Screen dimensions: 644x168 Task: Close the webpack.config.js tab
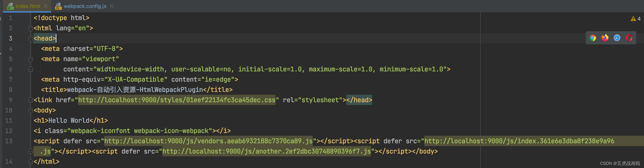click(x=112, y=6)
